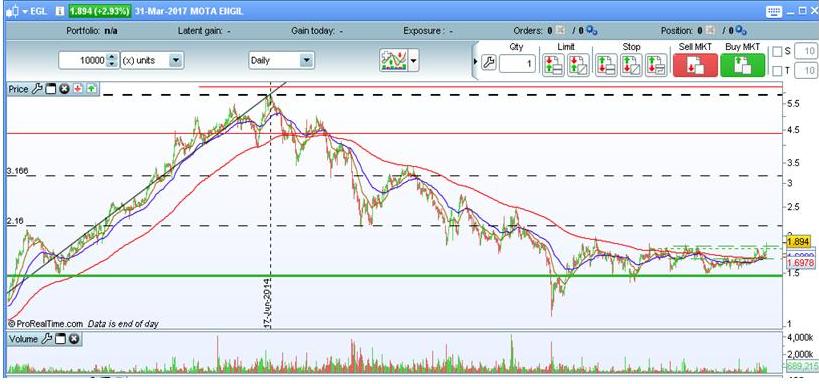Click the first Limit order icon
Screen dimensions: 819x384
pos(554,65)
